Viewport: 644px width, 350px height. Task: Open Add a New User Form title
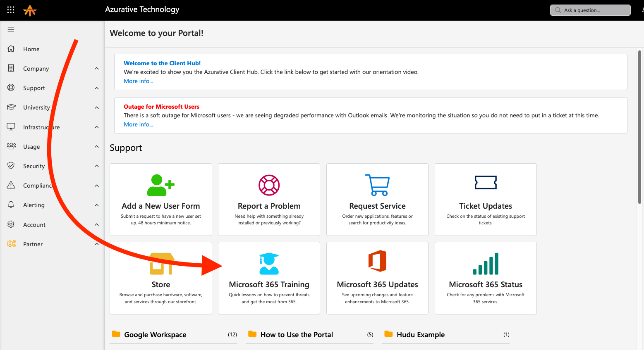click(x=161, y=206)
